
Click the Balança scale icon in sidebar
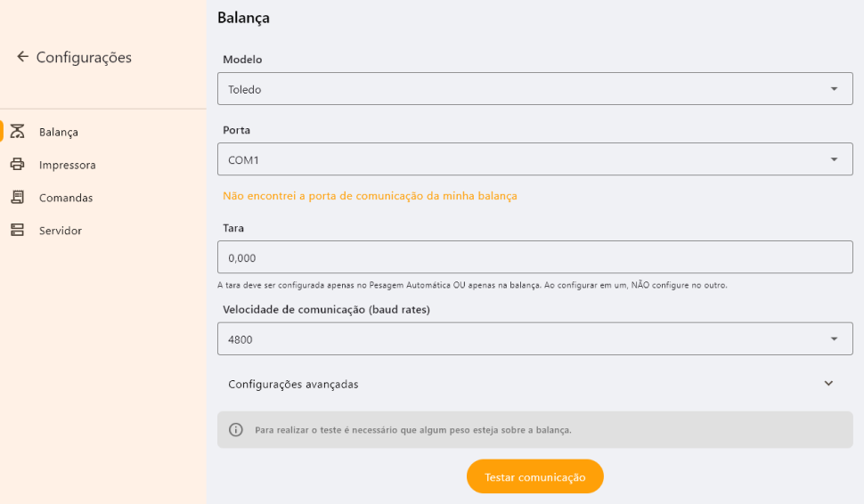(x=17, y=132)
